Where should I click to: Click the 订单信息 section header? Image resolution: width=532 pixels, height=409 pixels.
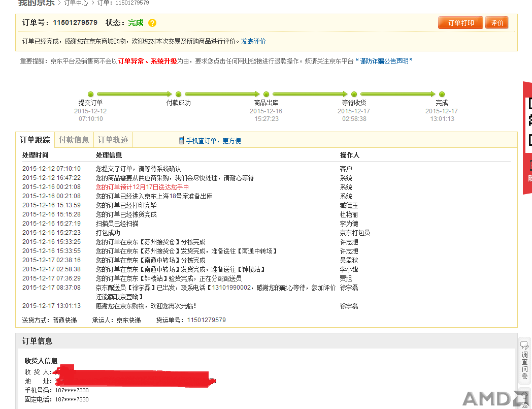(x=38, y=341)
